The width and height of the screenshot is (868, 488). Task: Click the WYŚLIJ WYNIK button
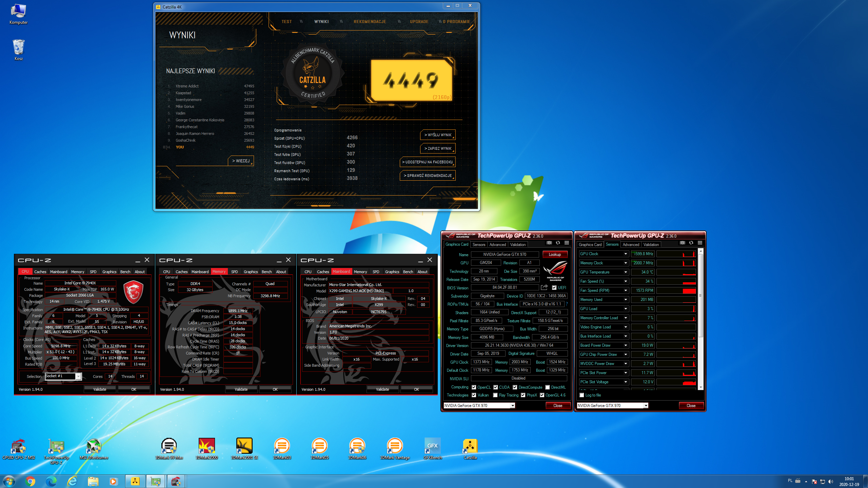coord(438,135)
